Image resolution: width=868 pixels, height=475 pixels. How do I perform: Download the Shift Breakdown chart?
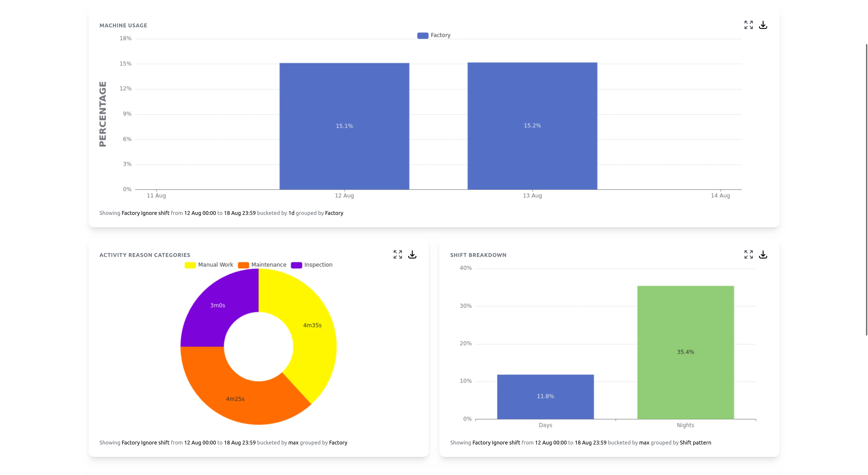(763, 254)
